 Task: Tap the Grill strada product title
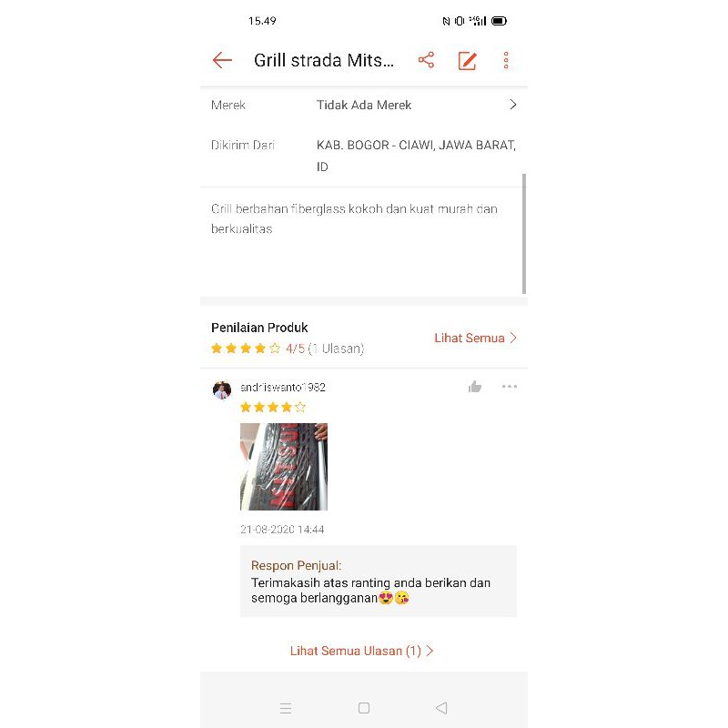324,60
